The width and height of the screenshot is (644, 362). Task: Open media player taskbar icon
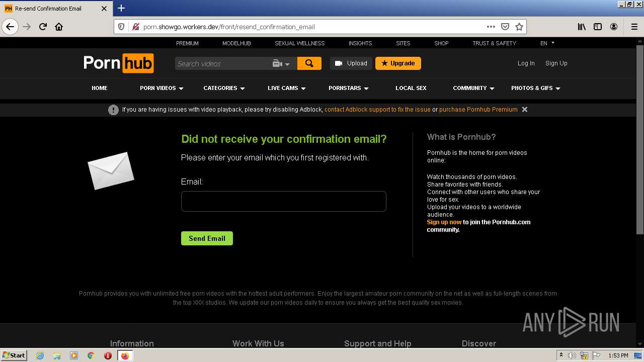point(74,355)
